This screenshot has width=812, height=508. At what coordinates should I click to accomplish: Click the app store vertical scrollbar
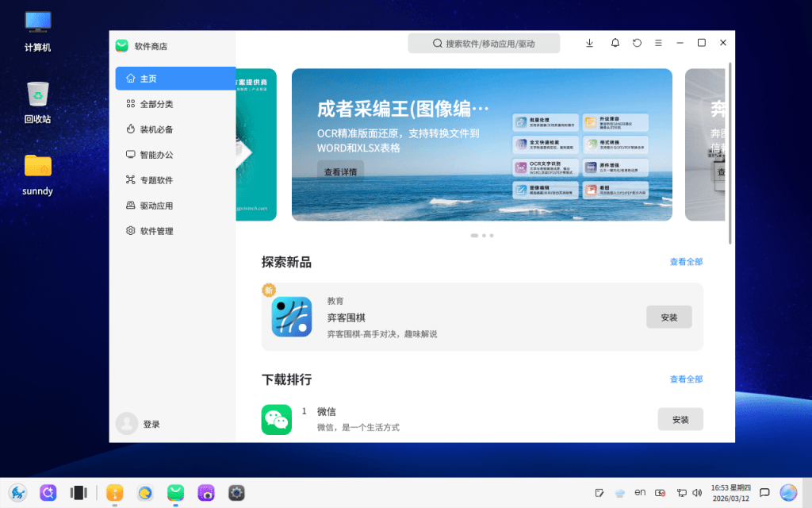[x=730, y=153]
